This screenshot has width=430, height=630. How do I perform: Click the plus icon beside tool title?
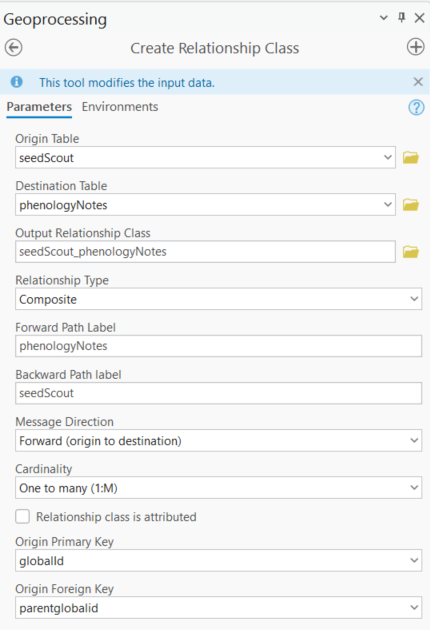pos(415,47)
